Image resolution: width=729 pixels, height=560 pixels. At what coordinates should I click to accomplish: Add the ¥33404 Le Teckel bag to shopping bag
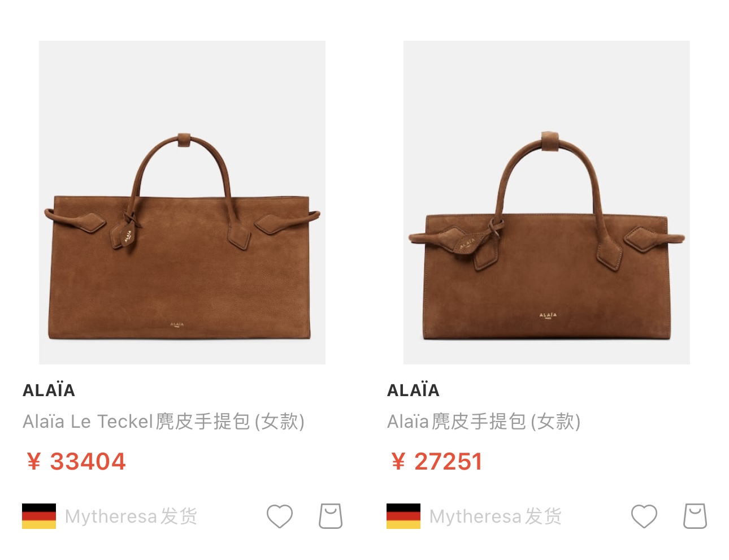click(331, 516)
